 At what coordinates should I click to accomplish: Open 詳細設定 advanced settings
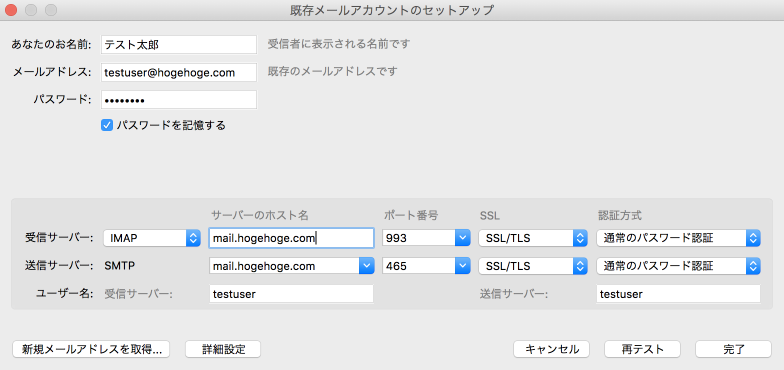[223, 350]
